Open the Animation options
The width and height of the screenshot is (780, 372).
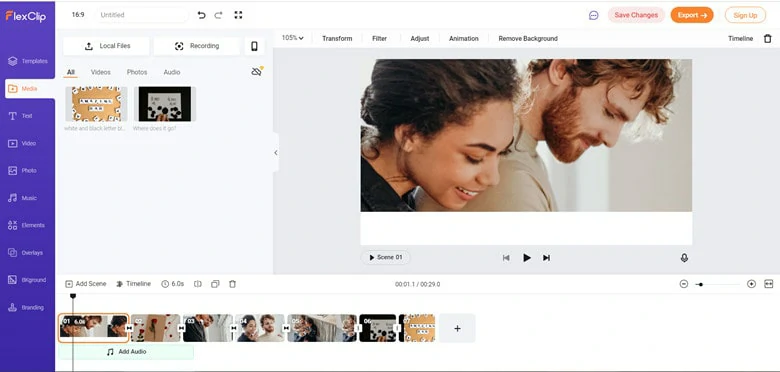click(464, 38)
